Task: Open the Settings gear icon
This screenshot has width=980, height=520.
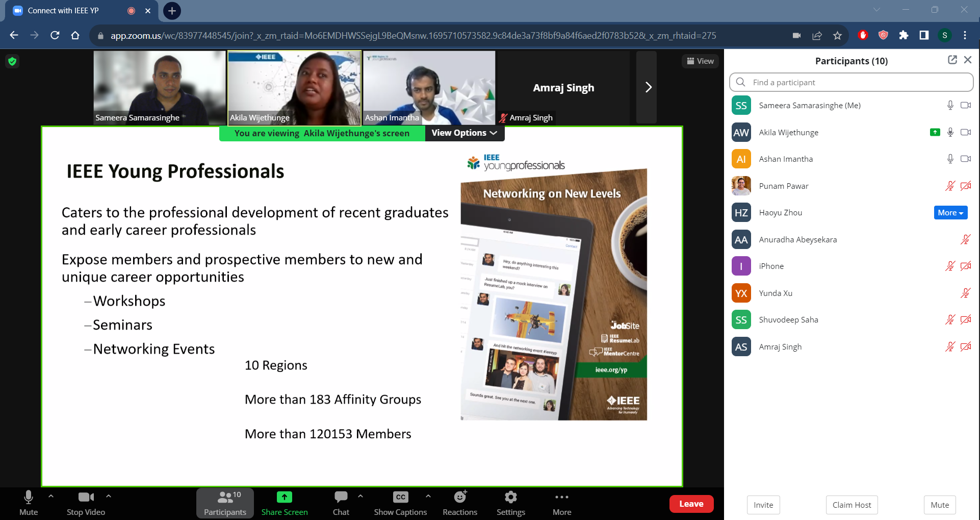Action: (x=510, y=497)
